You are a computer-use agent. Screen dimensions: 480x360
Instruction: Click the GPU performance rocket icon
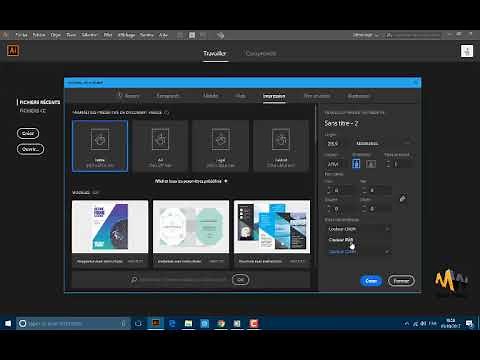(x=220, y=35)
